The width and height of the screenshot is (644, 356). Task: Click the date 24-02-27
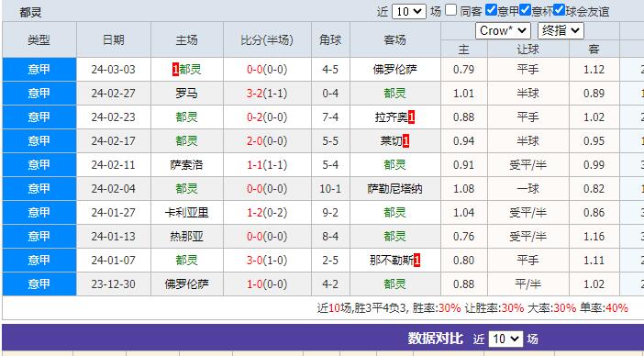[x=114, y=94]
